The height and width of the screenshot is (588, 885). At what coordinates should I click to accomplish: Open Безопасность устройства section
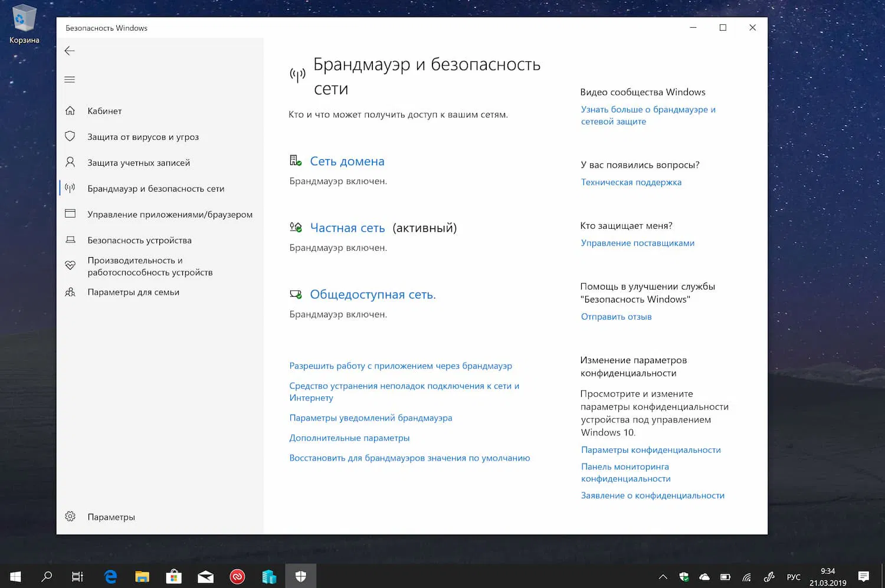click(140, 240)
